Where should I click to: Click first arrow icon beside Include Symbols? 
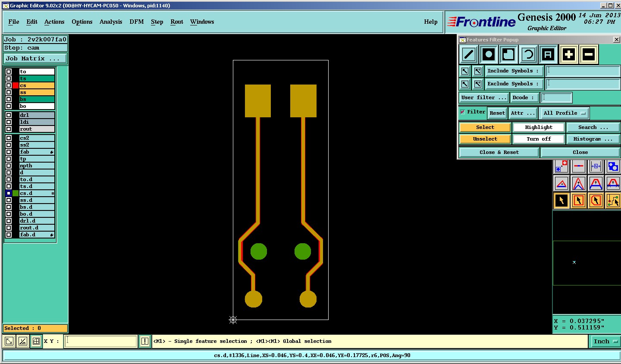(465, 71)
